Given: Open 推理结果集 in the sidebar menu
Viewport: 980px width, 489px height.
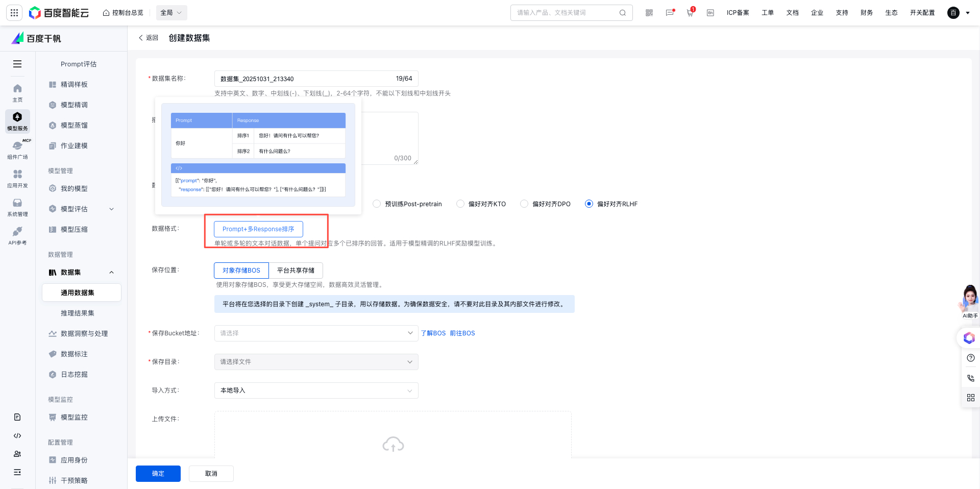Looking at the screenshot, I should coord(78,313).
